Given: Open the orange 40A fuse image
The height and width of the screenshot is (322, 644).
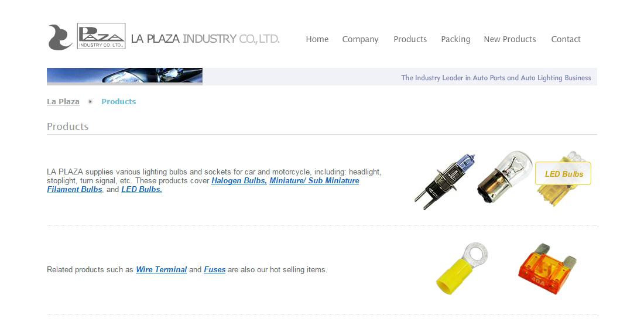Looking at the screenshot, I should click(x=547, y=268).
